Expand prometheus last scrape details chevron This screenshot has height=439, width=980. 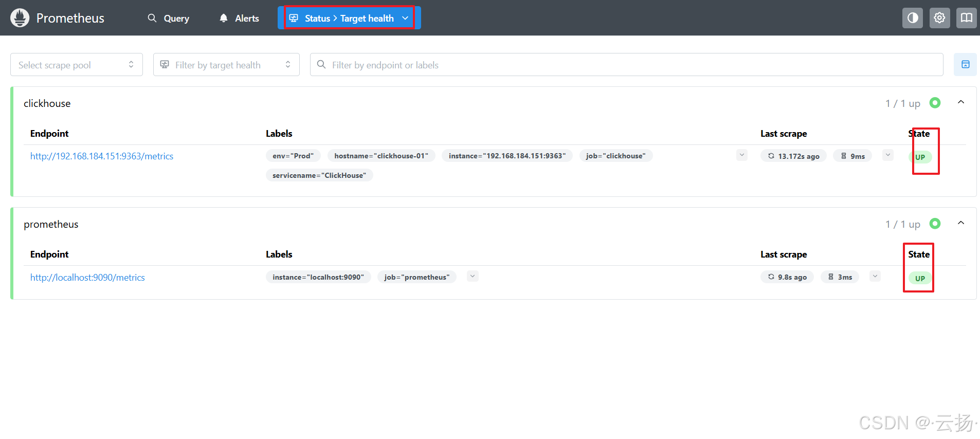coord(875,276)
